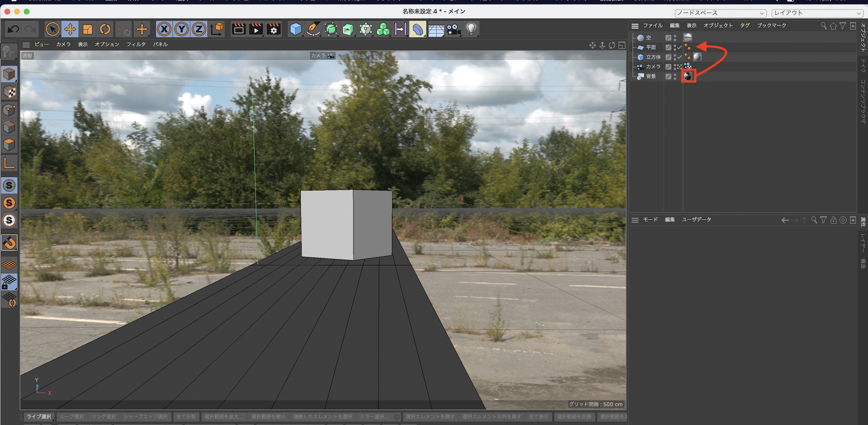
Task: Toggle visibility dots for 立方体 object
Action: (x=675, y=57)
